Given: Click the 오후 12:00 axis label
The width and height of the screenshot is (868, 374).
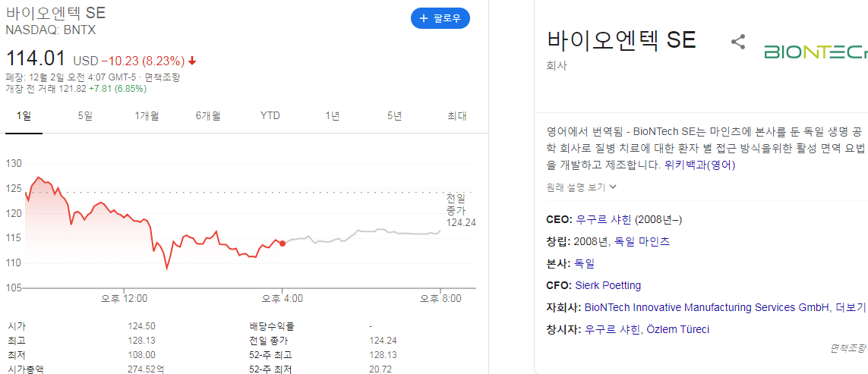Looking at the screenshot, I should [x=124, y=299].
